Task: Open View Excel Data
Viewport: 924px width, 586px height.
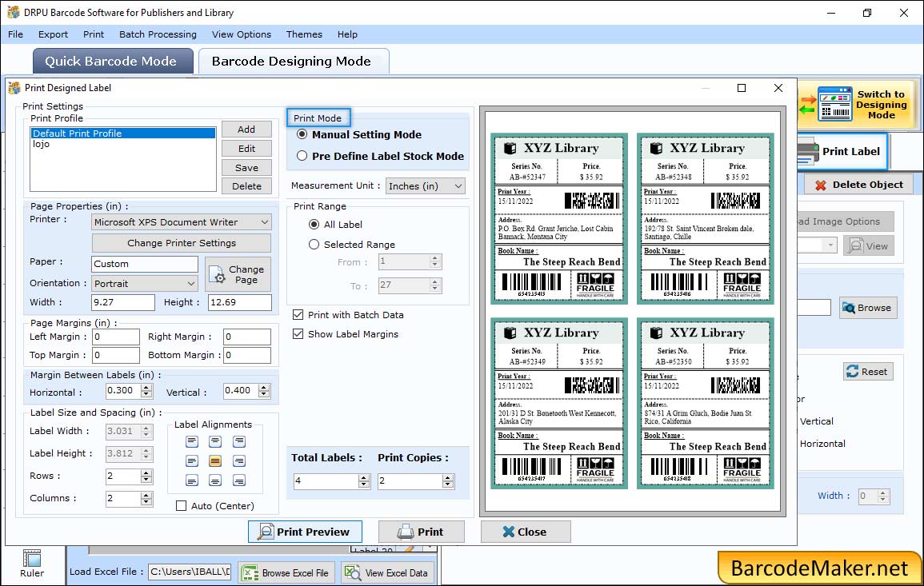Action: click(387, 572)
